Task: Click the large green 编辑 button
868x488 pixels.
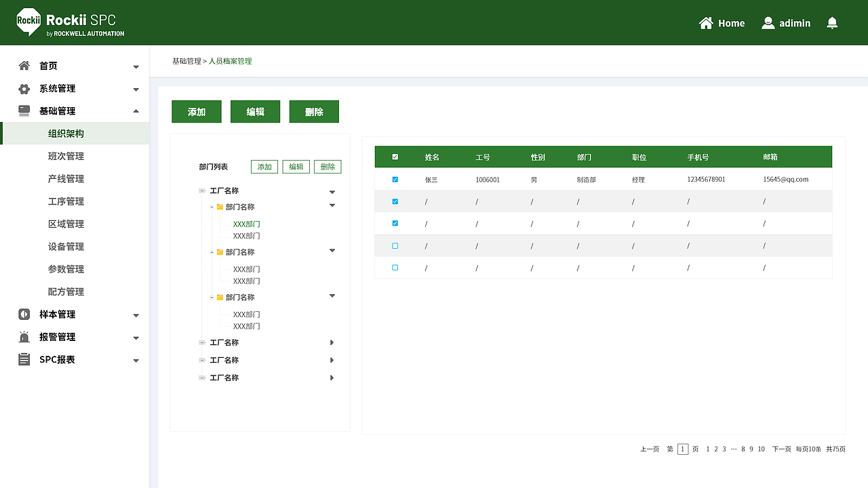Action: click(256, 112)
